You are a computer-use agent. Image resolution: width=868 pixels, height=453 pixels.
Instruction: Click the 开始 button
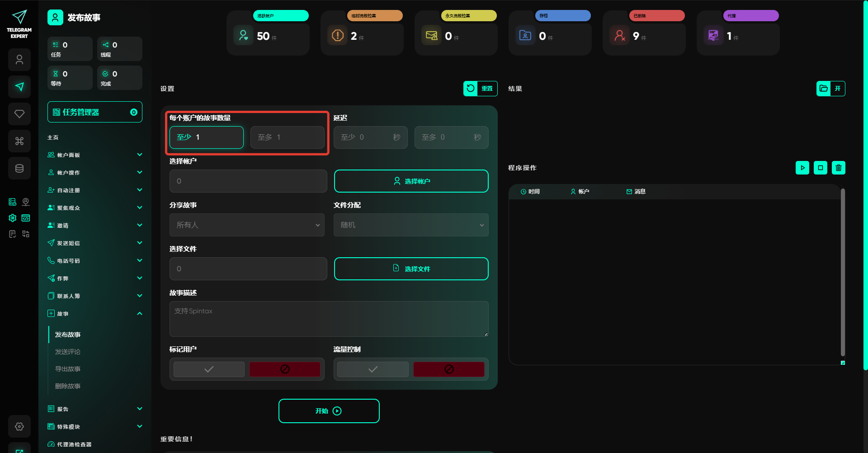329,411
